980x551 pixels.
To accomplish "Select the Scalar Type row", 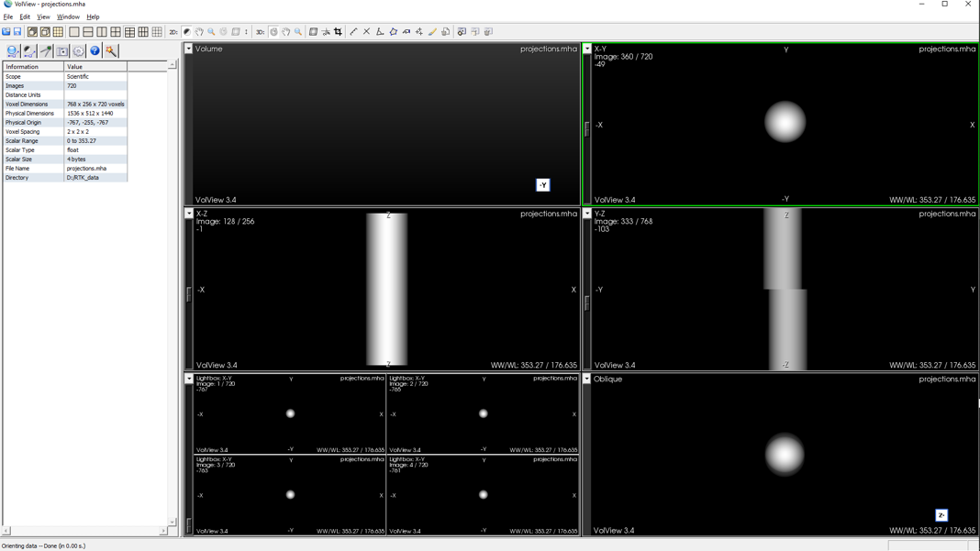I will tap(65, 150).
